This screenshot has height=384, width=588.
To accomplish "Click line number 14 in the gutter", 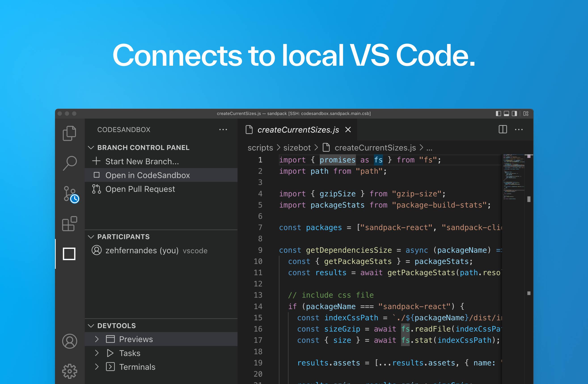I will (258, 306).
